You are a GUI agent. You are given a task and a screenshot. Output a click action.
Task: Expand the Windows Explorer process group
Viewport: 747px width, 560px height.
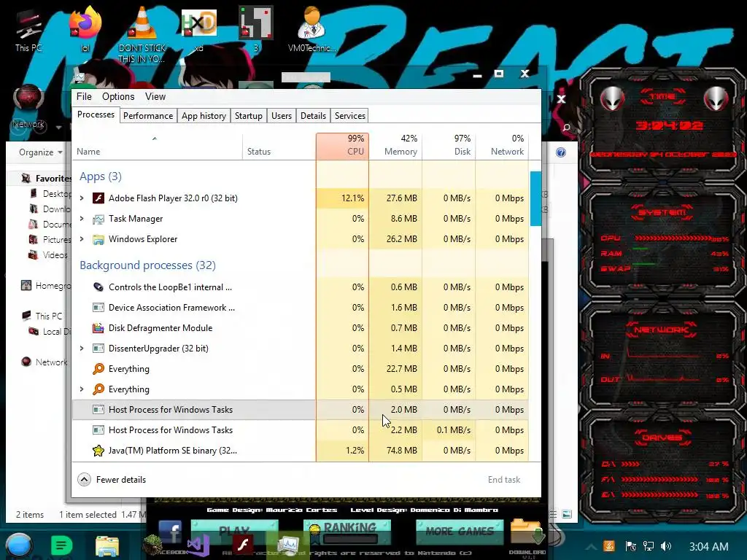pos(82,239)
